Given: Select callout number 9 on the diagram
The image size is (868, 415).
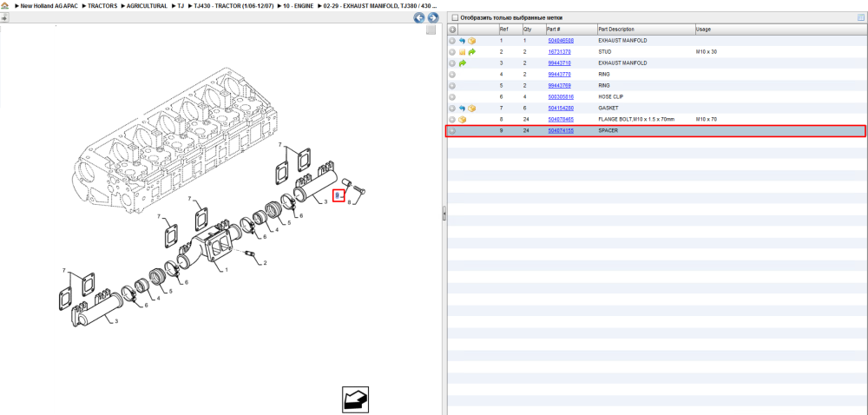Looking at the screenshot, I should coord(338,195).
